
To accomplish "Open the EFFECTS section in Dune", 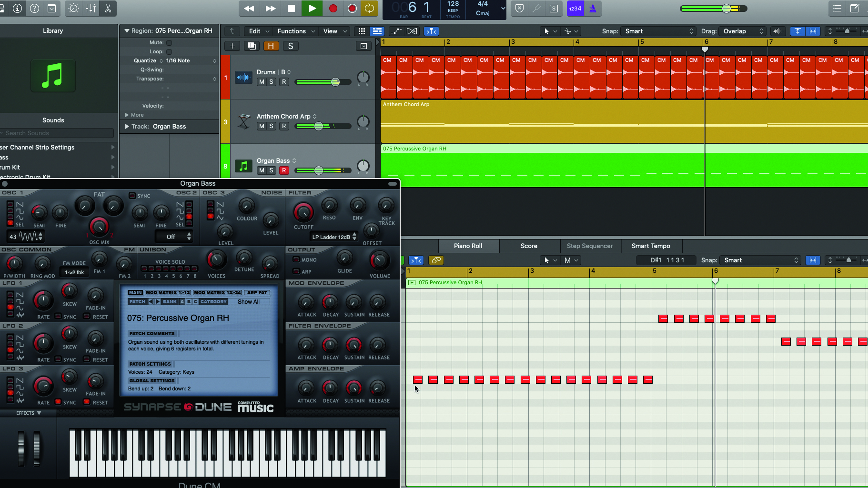I will [x=29, y=413].
